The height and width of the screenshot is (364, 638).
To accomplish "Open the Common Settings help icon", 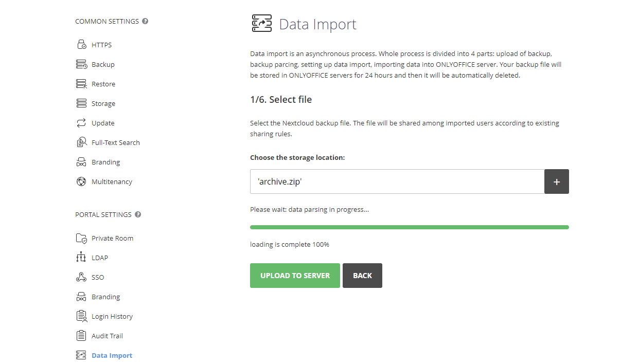I will (x=145, y=21).
